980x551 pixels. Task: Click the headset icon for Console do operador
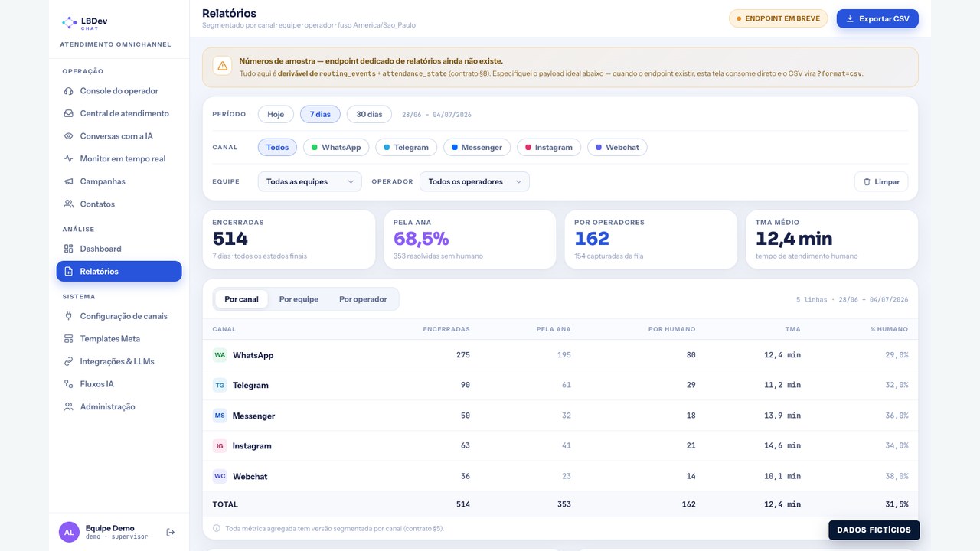click(x=69, y=91)
